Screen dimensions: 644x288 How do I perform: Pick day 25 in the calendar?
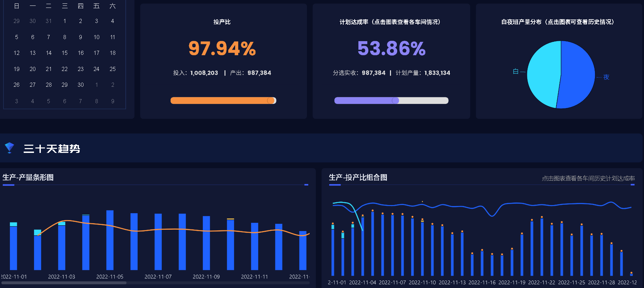coord(113,69)
